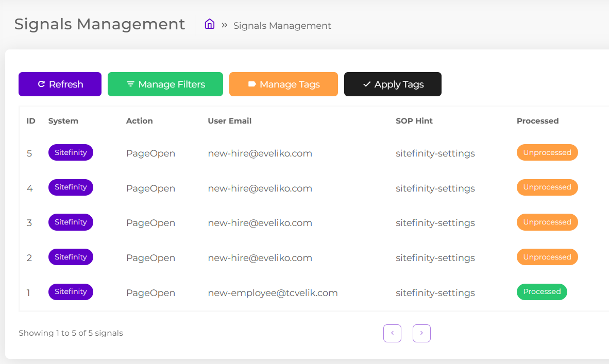
Task: Click the SOP Hint column header
Action: tap(414, 121)
